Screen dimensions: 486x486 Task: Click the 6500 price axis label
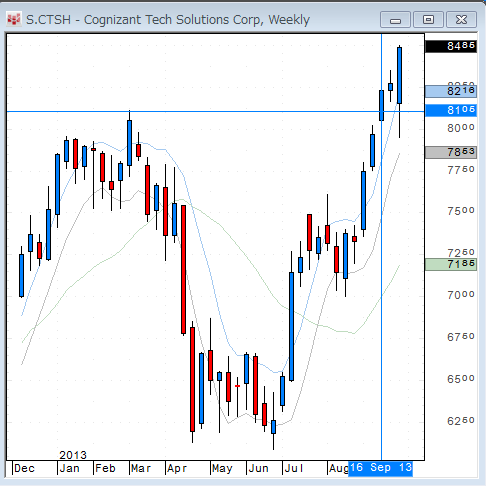(461, 379)
